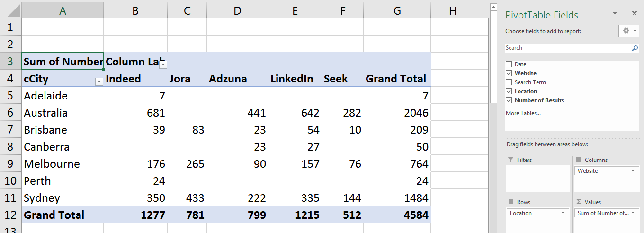
Task: Open the cCity row labels filter dropdown
Action: tap(99, 82)
